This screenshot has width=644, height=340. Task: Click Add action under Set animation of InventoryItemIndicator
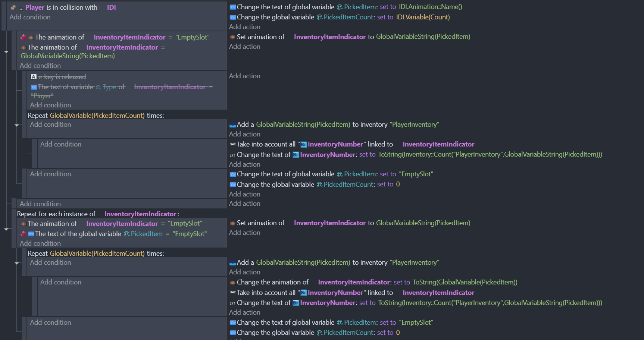click(244, 46)
